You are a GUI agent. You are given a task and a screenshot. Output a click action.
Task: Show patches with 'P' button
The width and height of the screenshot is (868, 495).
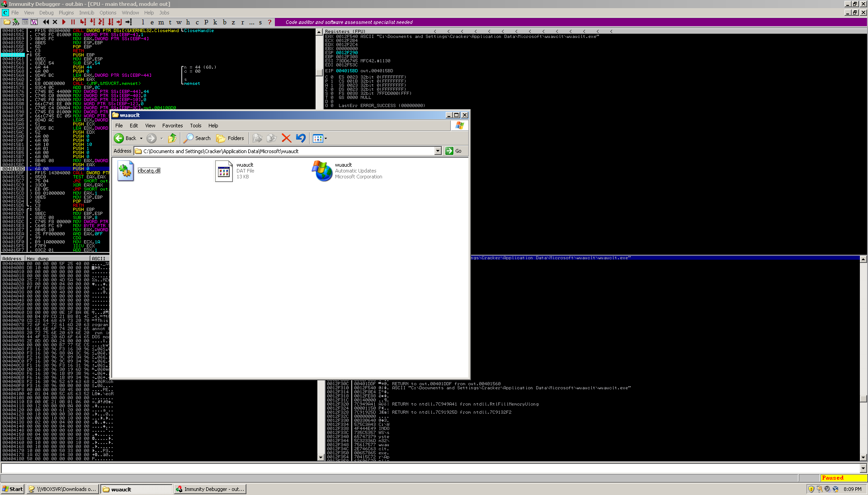coord(206,22)
